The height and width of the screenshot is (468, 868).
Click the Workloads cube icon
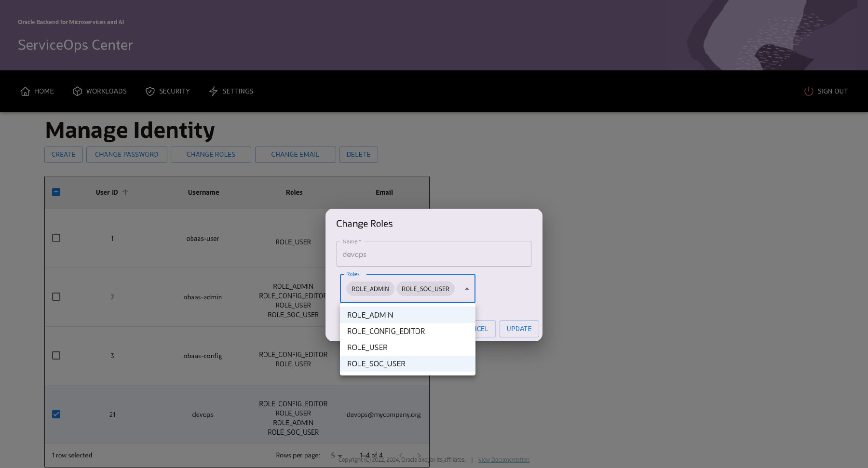click(x=77, y=92)
